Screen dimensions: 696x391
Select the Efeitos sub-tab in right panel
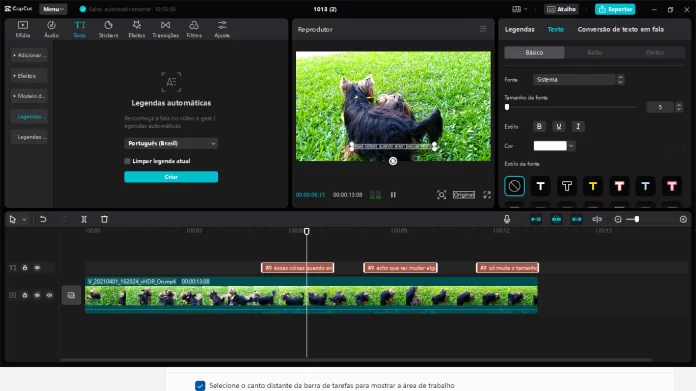655,52
